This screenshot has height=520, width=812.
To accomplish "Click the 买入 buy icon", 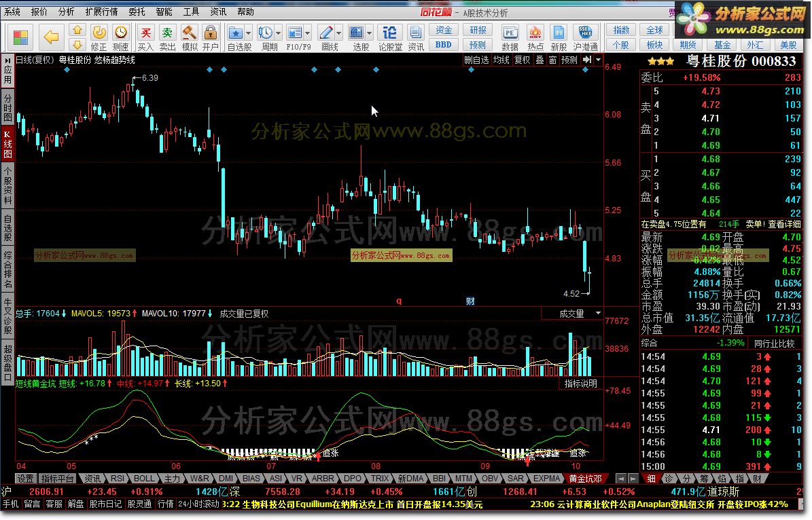I will point(145,33).
